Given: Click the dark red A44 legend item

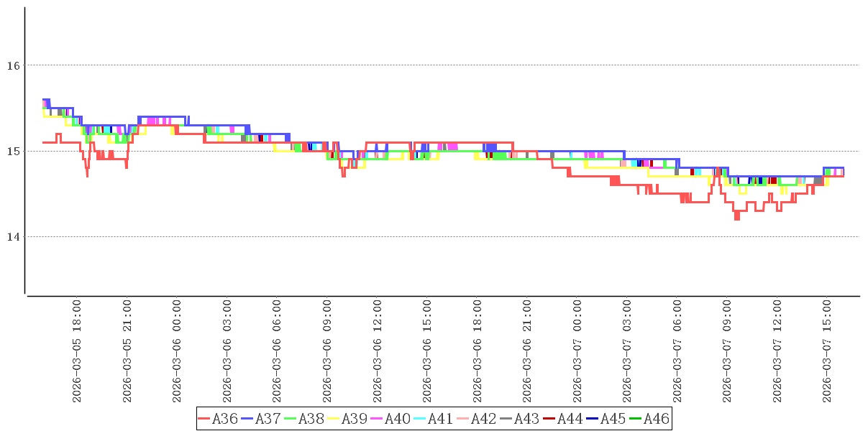Looking at the screenshot, I should point(563,419).
